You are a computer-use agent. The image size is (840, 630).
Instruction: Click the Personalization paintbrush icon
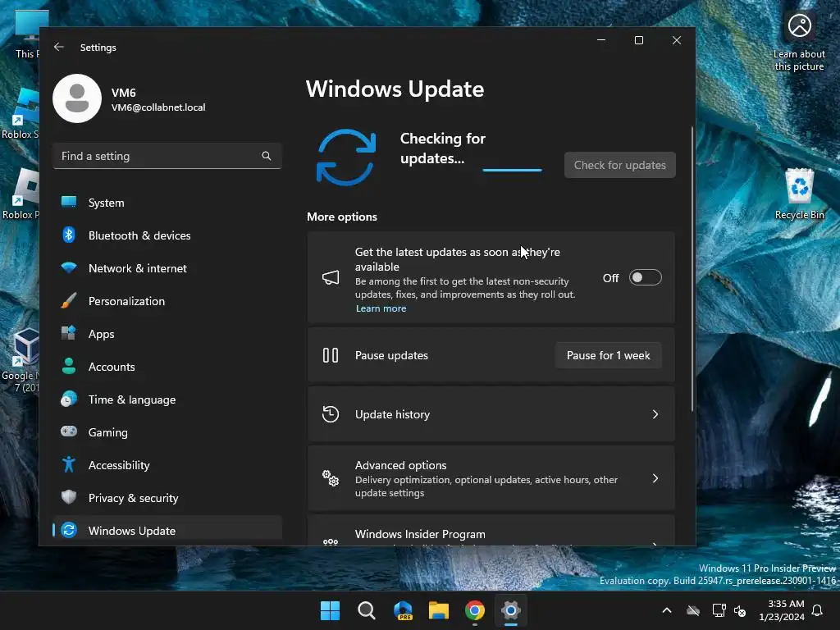coord(69,300)
